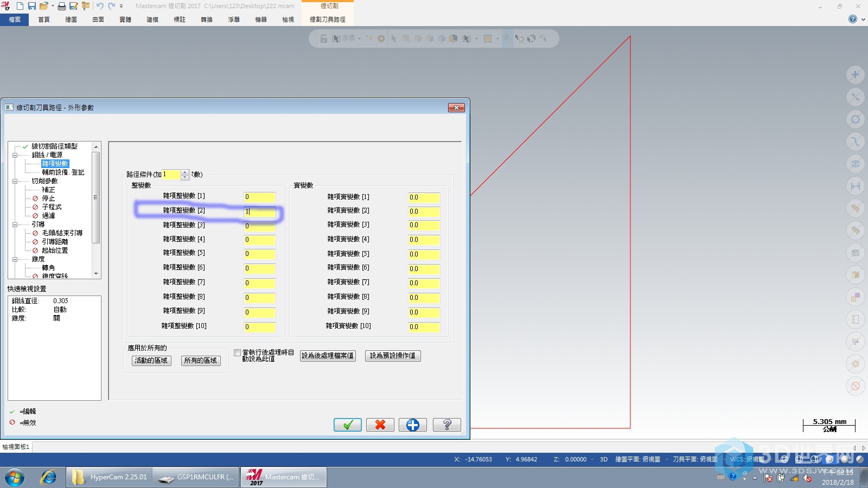This screenshot has width=868, height=488.
Task: Click the help icon at ribbon right
Action: [853, 19]
